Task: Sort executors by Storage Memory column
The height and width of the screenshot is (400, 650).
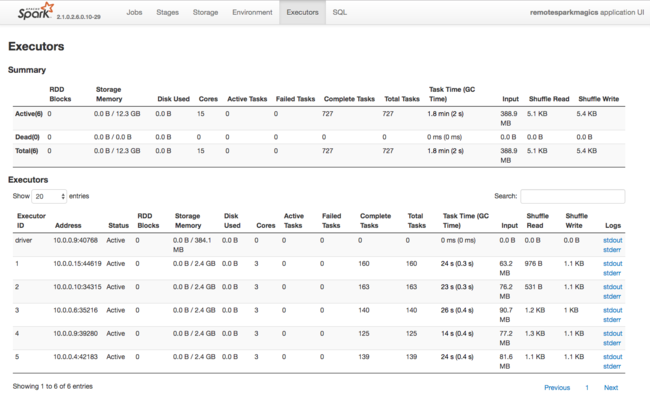Action: pyautogui.click(x=187, y=220)
